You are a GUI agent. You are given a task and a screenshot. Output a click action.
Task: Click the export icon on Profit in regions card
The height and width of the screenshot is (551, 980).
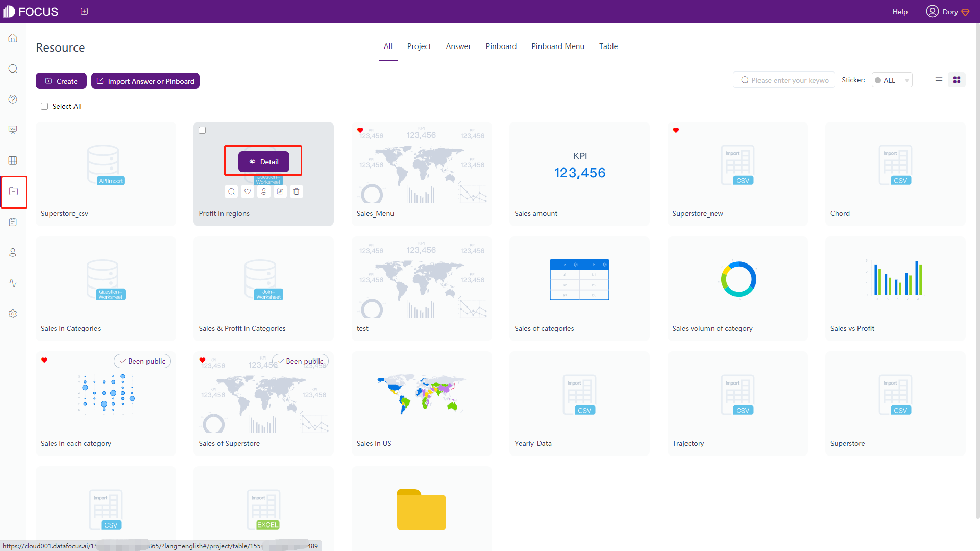[280, 191]
